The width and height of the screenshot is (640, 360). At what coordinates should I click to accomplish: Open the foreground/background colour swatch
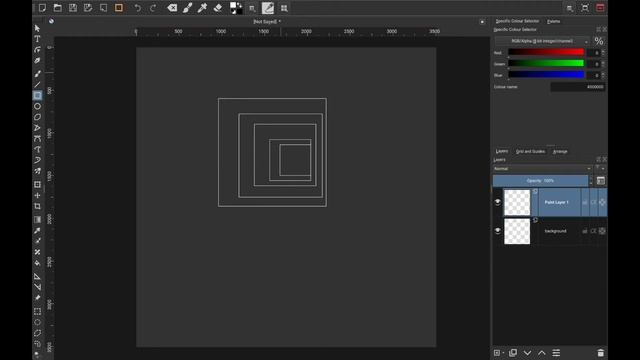click(236, 8)
